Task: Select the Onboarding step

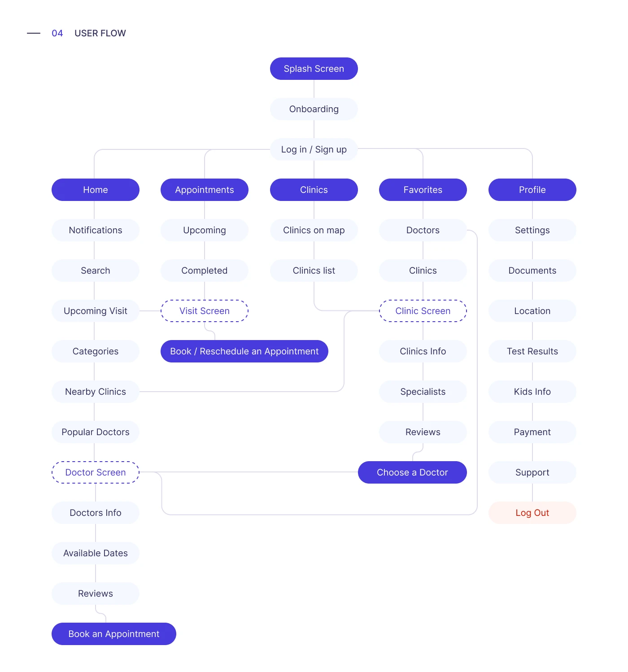Action: click(314, 109)
